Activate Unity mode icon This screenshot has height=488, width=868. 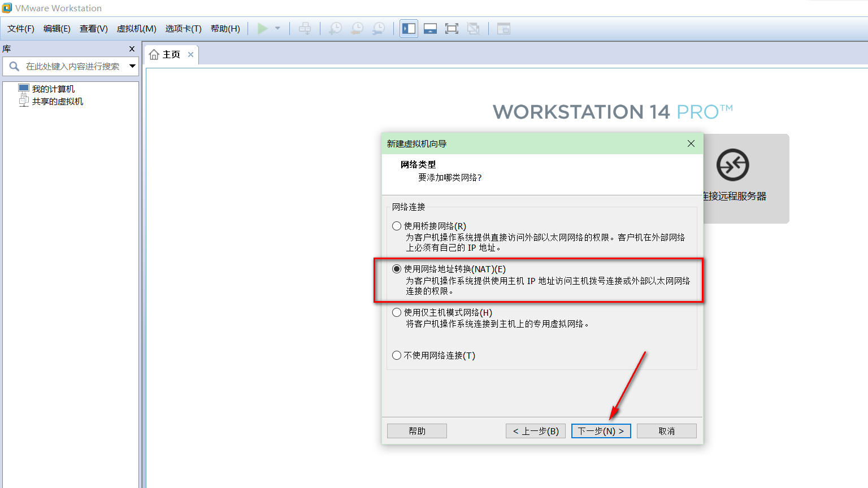(474, 28)
